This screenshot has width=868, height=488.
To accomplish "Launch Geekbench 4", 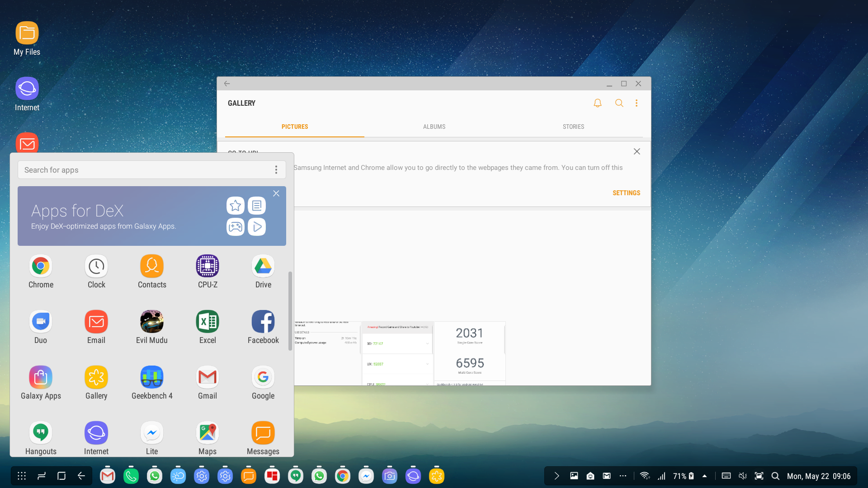I will 152,382.
